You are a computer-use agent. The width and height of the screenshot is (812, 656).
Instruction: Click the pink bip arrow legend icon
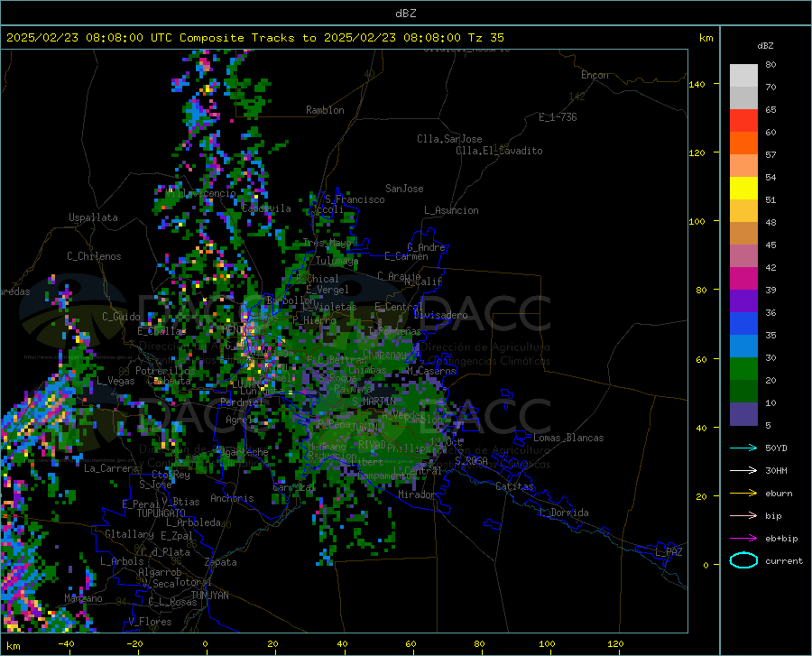(743, 516)
